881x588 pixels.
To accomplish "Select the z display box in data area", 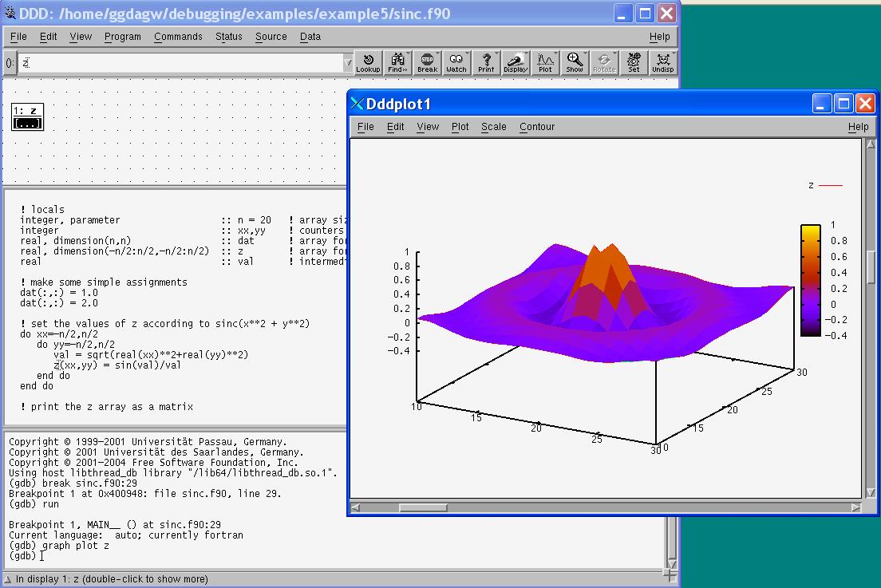I will pyautogui.click(x=28, y=116).
